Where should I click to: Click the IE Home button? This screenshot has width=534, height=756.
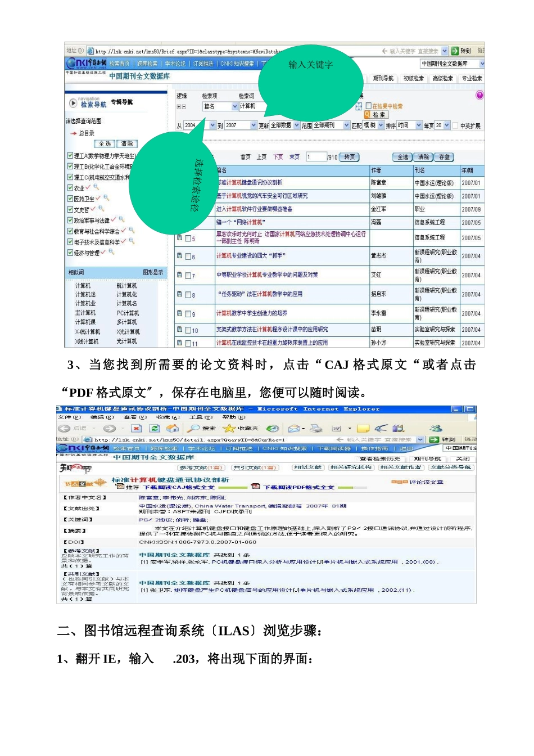pyautogui.click(x=173, y=429)
